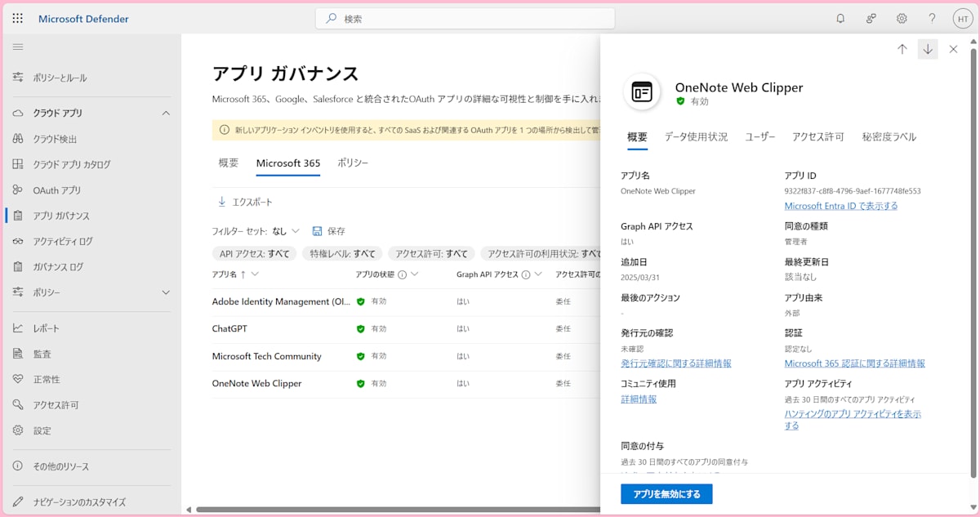Image resolution: width=980 pixels, height=517 pixels.
Task: Click the horizontal table scrollbar
Action: point(398,510)
